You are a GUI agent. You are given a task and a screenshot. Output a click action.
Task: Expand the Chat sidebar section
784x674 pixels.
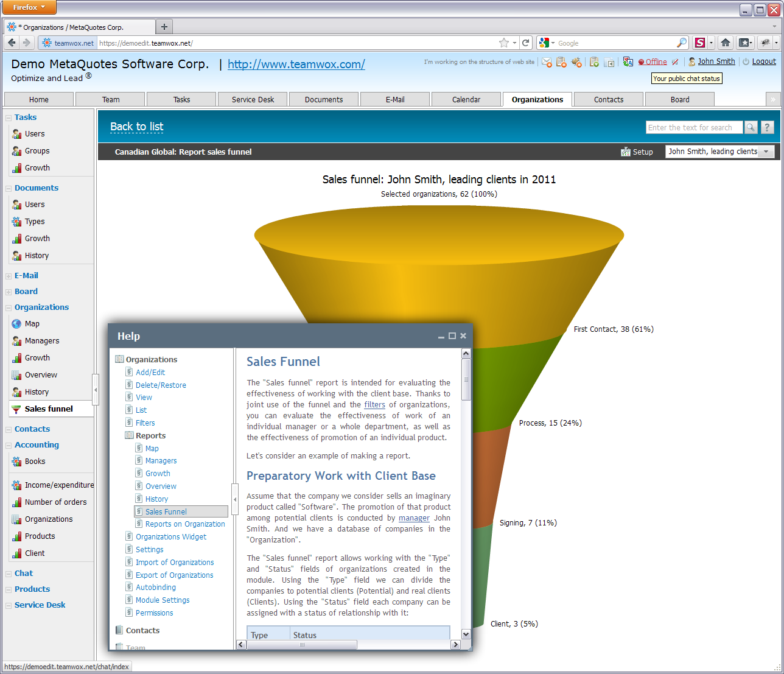click(9, 574)
